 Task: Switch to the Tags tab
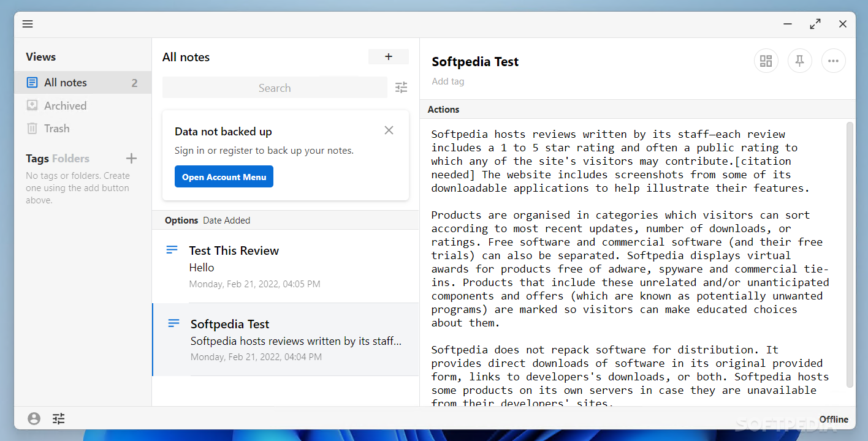[x=37, y=159]
